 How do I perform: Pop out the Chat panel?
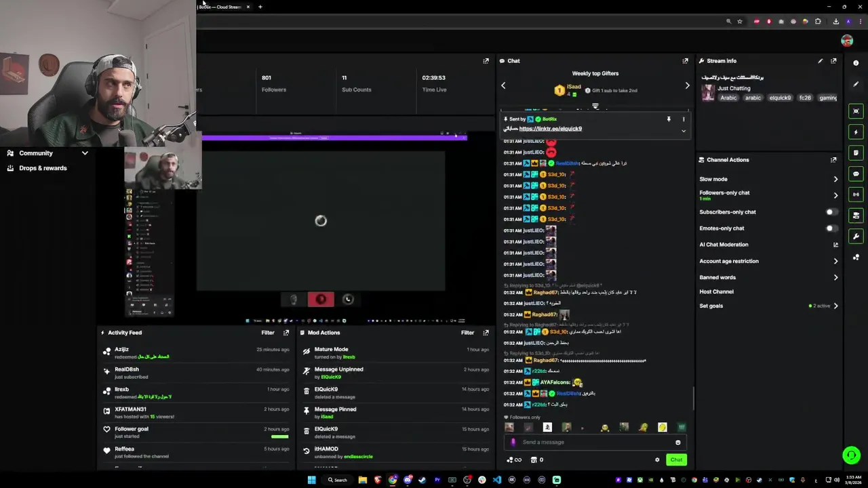tap(685, 61)
